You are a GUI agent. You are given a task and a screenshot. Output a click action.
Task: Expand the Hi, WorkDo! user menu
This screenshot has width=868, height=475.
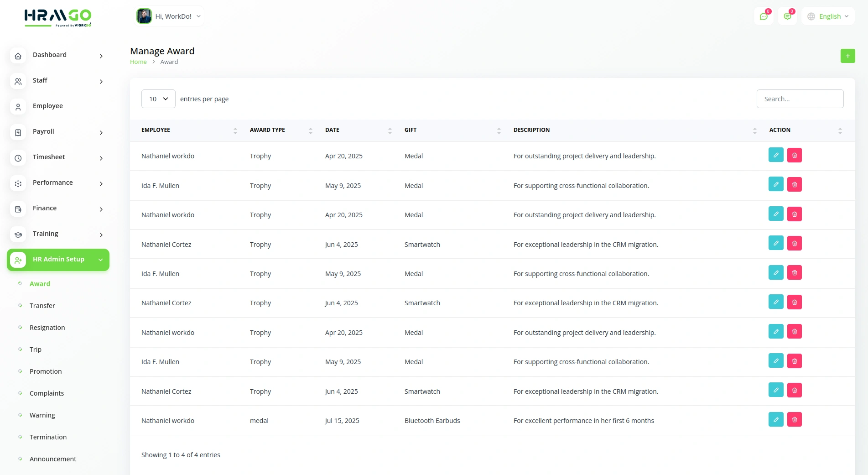(169, 16)
